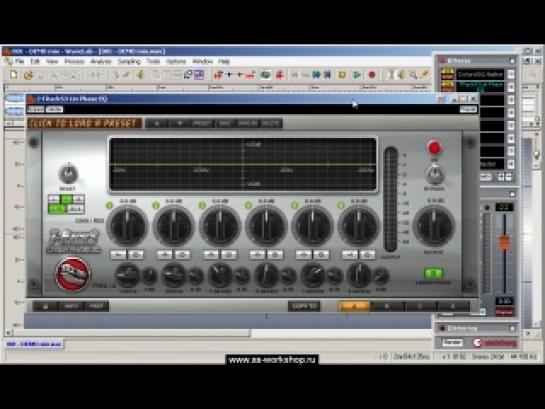This screenshot has width=545, height=409.
Task: Click the next preset arrow button
Action: pyautogui.click(x=179, y=123)
